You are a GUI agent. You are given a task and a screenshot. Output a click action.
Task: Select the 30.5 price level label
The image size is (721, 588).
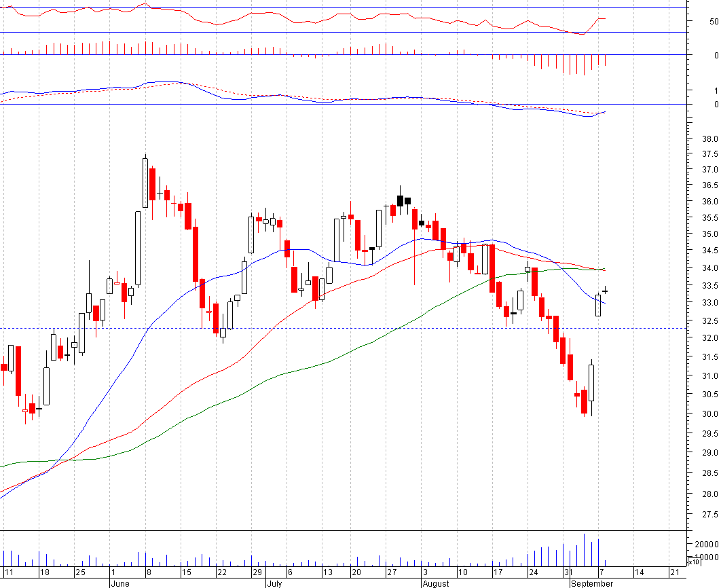point(710,394)
